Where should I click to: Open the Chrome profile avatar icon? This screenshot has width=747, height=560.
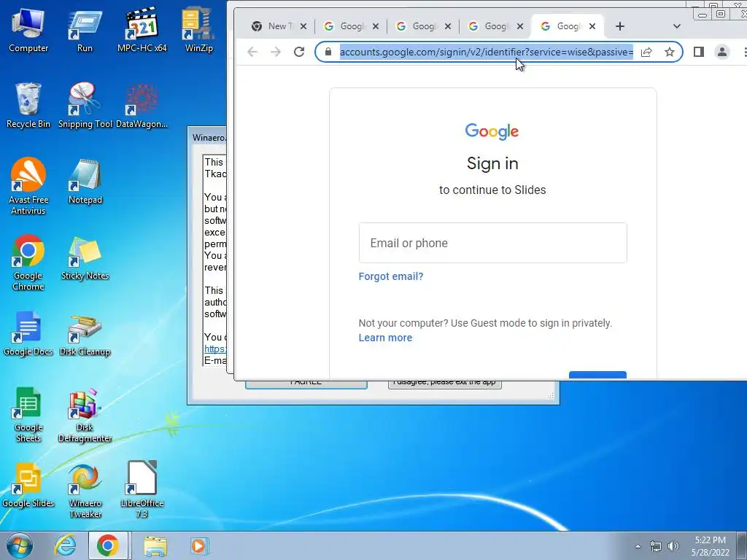point(722,52)
